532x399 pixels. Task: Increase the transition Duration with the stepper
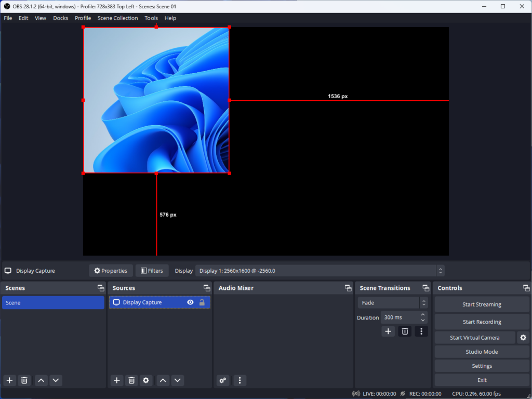423,315
